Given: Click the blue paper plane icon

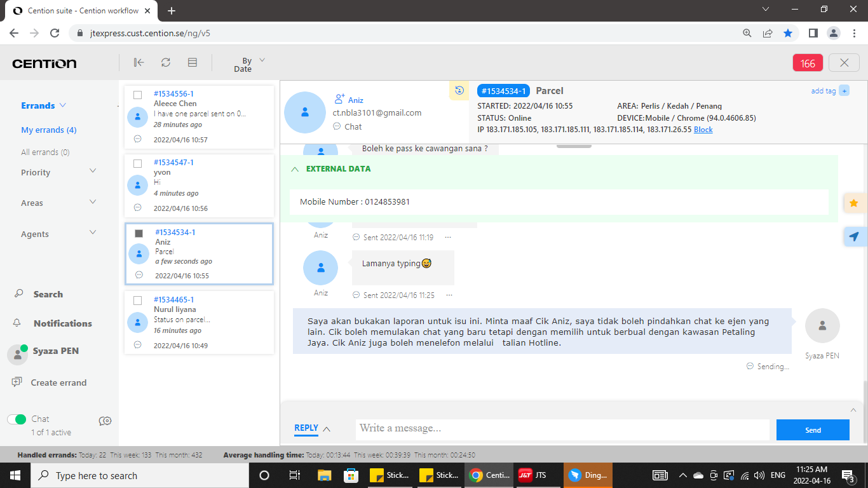Looking at the screenshot, I should [854, 236].
